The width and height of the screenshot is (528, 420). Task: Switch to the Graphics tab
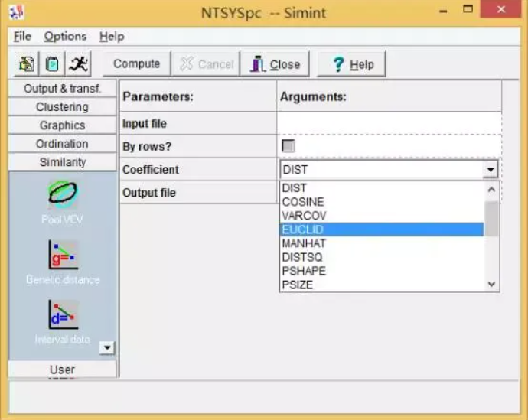[x=63, y=125]
